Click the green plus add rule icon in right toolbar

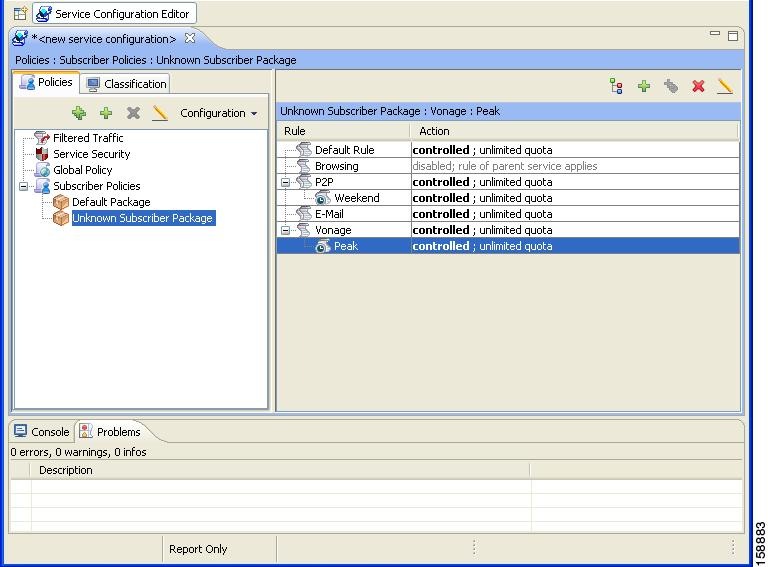pyautogui.click(x=644, y=87)
